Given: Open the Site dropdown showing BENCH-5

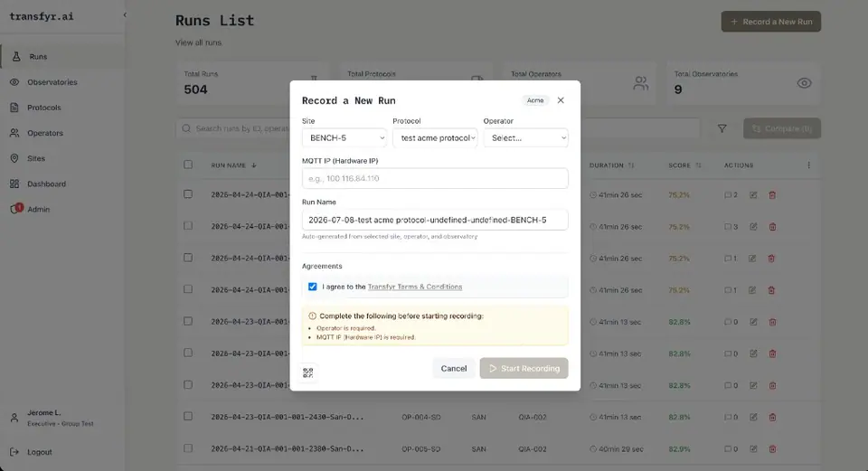Looking at the screenshot, I should 344,137.
